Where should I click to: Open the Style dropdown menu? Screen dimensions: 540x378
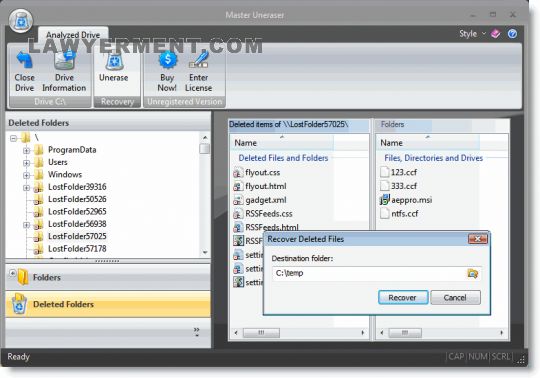[x=472, y=34]
